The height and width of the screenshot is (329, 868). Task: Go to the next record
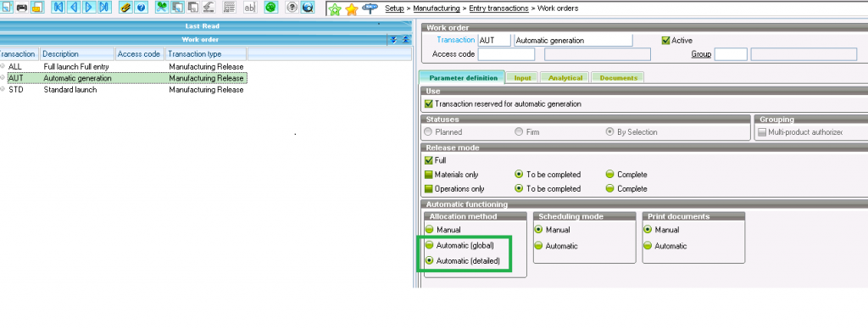click(x=88, y=7)
